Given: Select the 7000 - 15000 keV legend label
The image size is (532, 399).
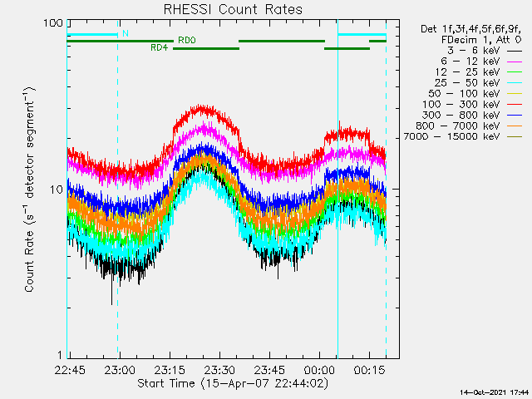Looking at the screenshot, I should [451, 136].
